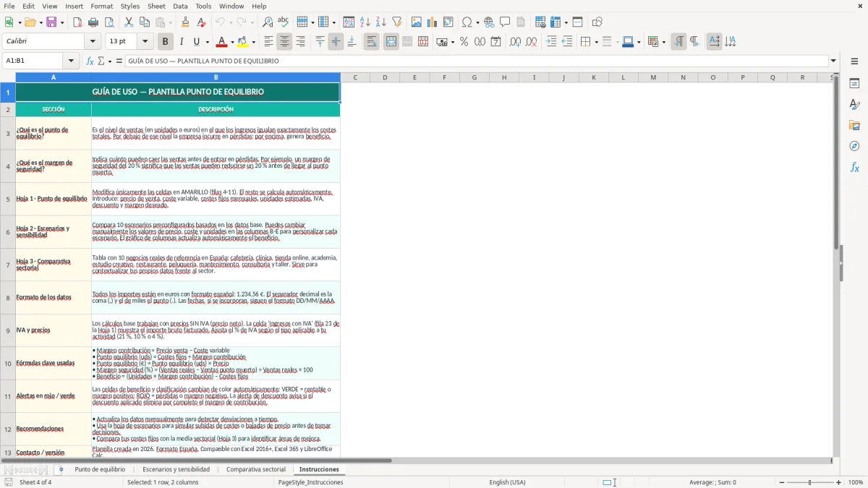Cut selected cells with scissors icon
This screenshot has height=488, width=868.
pos(129,22)
